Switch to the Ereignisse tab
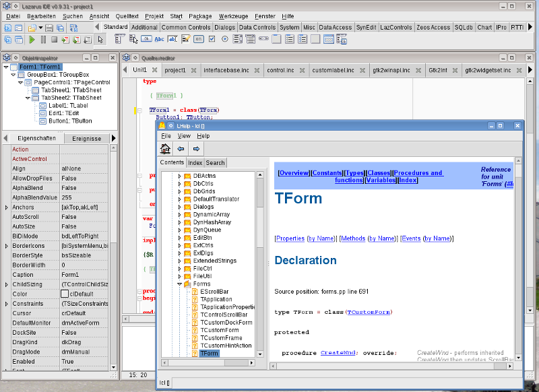 tap(86, 138)
